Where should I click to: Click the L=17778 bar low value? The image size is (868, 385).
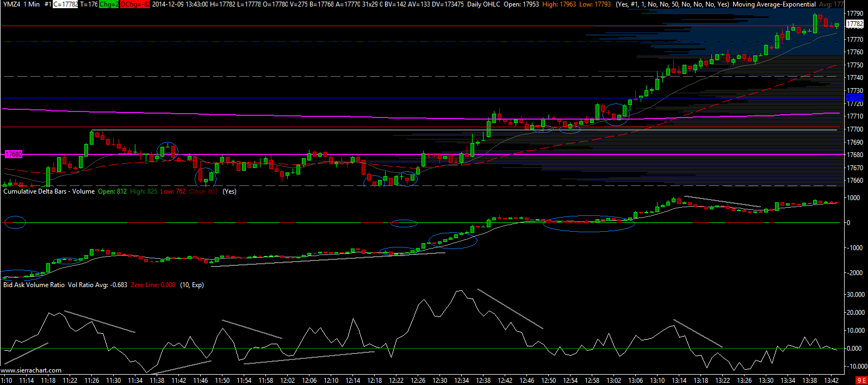pyautogui.click(x=249, y=4)
